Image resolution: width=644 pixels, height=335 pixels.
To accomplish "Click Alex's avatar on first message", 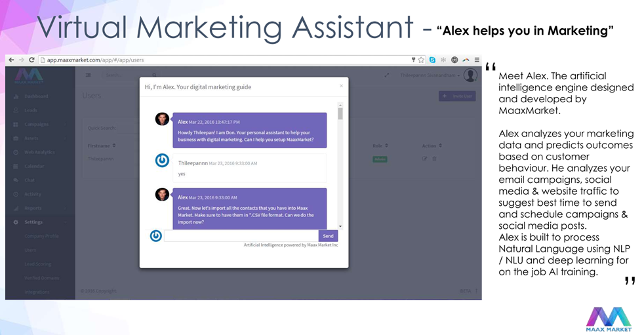I will [x=162, y=119].
